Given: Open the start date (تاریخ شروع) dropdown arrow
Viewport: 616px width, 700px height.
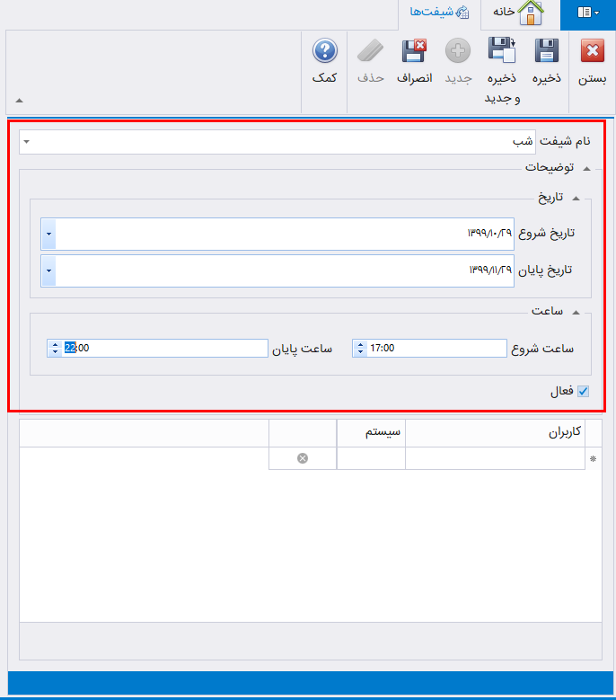Looking at the screenshot, I should click(48, 234).
